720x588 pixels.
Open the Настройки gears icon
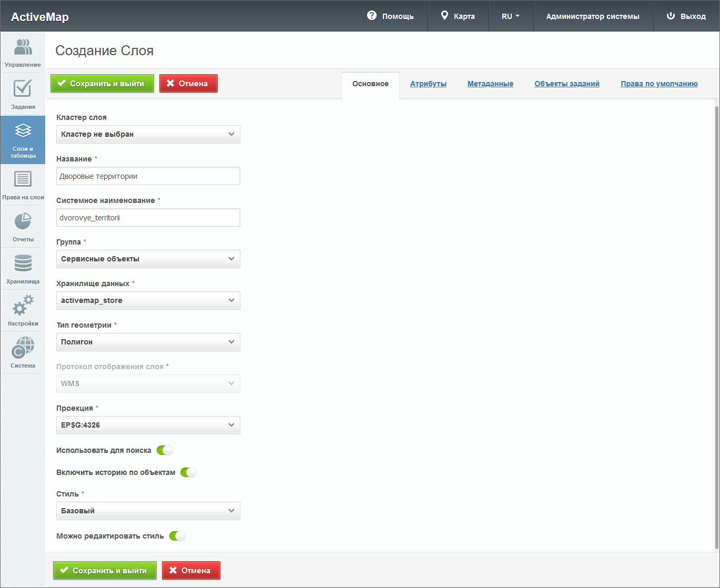(x=23, y=305)
